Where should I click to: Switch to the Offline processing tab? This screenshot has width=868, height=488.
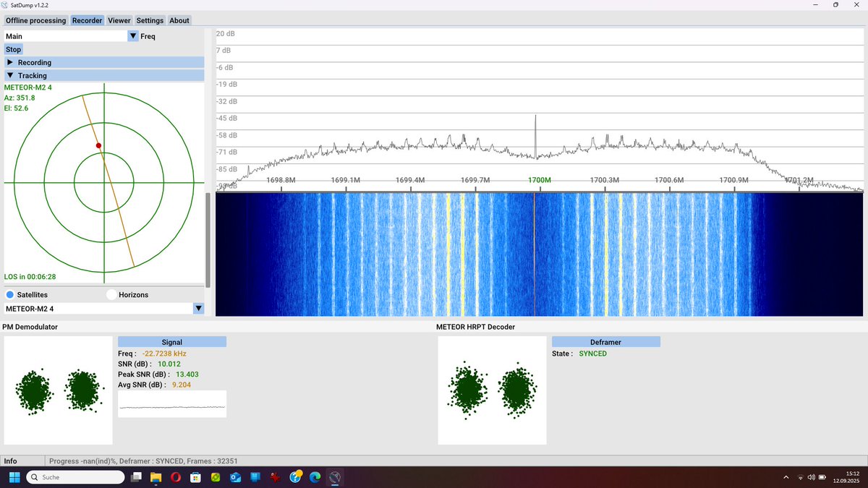pyautogui.click(x=36, y=20)
